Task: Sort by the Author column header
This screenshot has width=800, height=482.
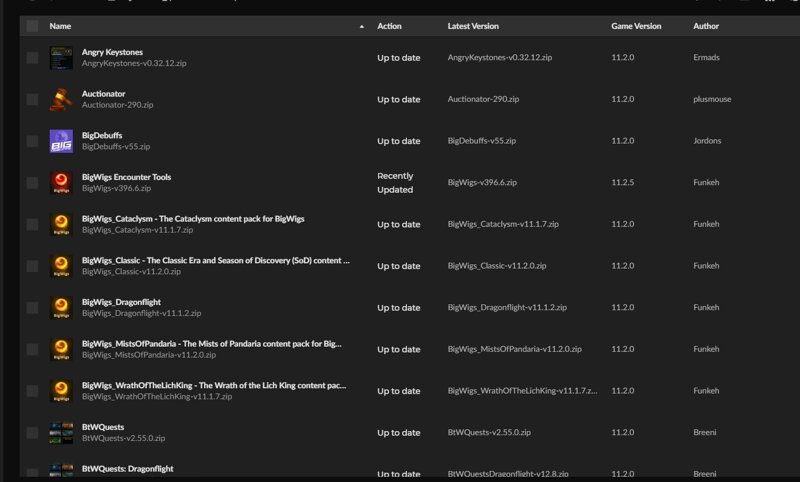Action: pos(706,26)
